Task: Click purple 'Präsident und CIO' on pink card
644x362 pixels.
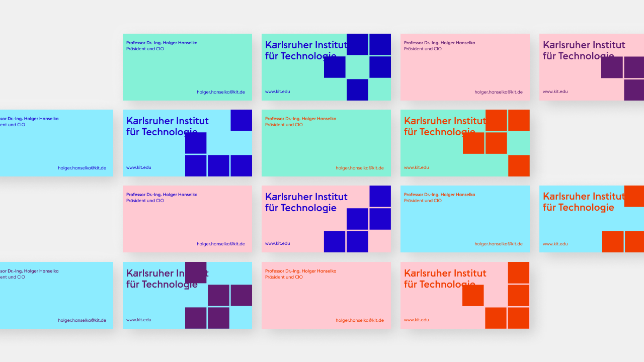Action: tap(423, 49)
